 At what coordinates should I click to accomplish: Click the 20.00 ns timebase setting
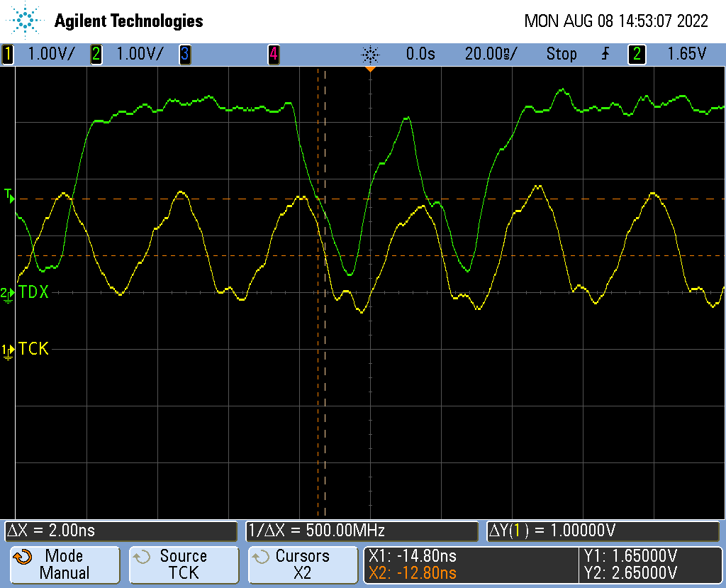tap(491, 54)
